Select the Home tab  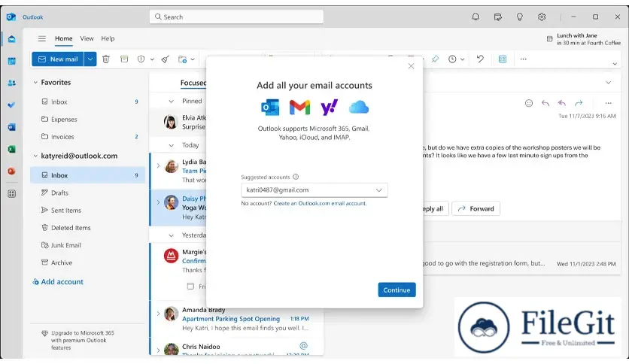[x=64, y=38]
